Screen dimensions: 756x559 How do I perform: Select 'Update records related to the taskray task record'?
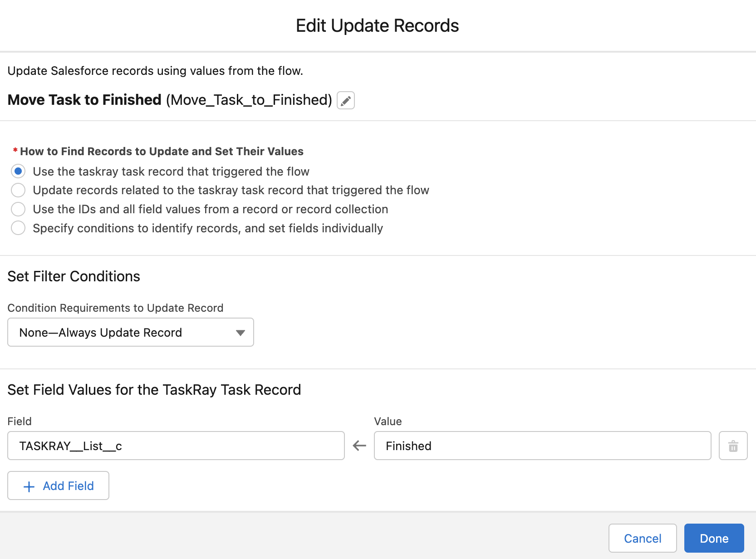(18, 190)
